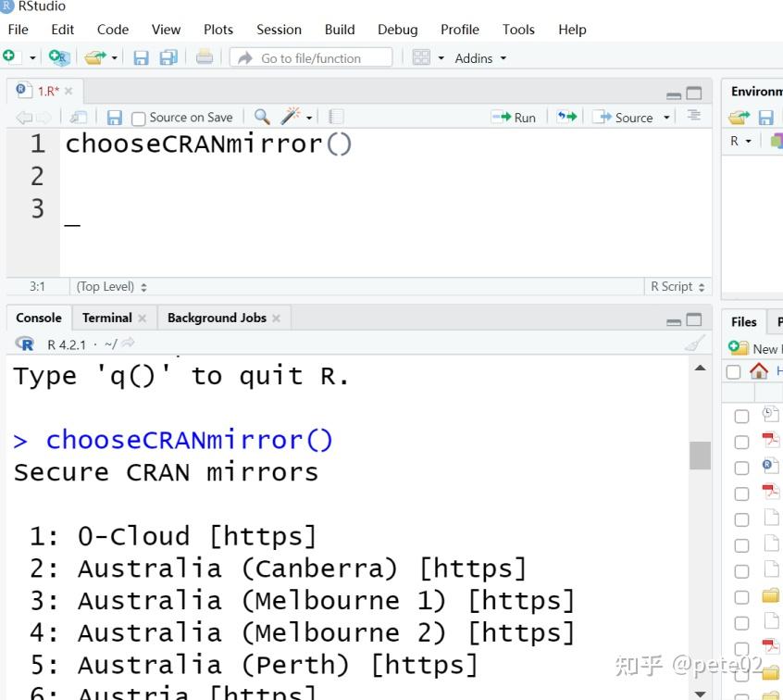Image resolution: width=783 pixels, height=700 pixels.
Task: Open the Build menu
Action: (340, 30)
